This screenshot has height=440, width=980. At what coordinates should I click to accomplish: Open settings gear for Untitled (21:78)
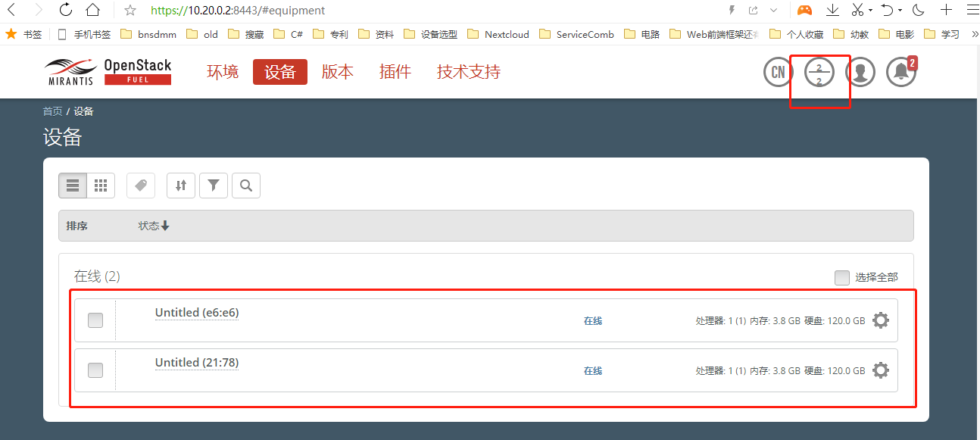point(880,370)
